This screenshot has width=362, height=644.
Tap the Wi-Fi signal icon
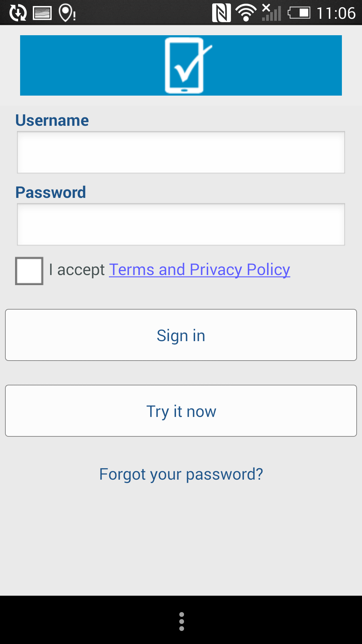tap(246, 13)
